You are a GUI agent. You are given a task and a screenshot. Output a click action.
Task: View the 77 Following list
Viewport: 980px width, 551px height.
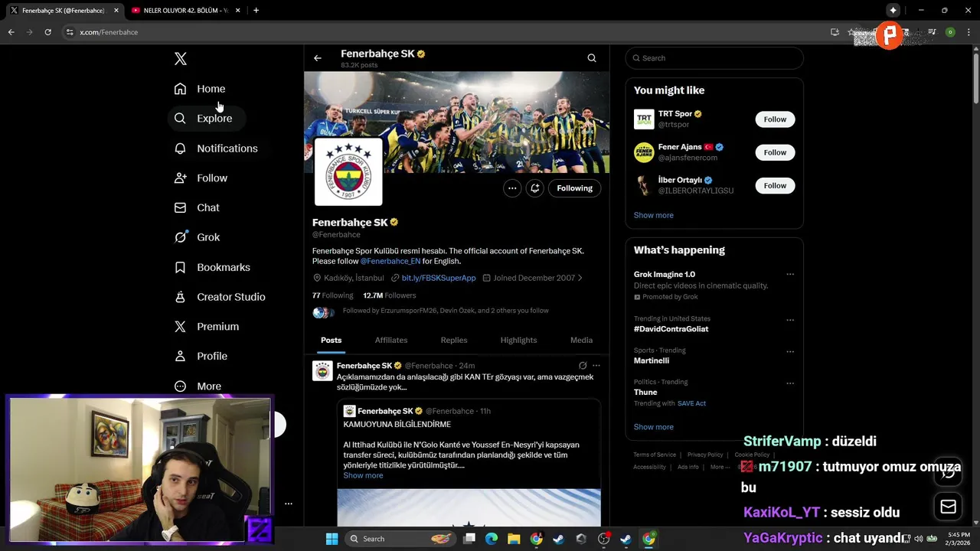[332, 295]
